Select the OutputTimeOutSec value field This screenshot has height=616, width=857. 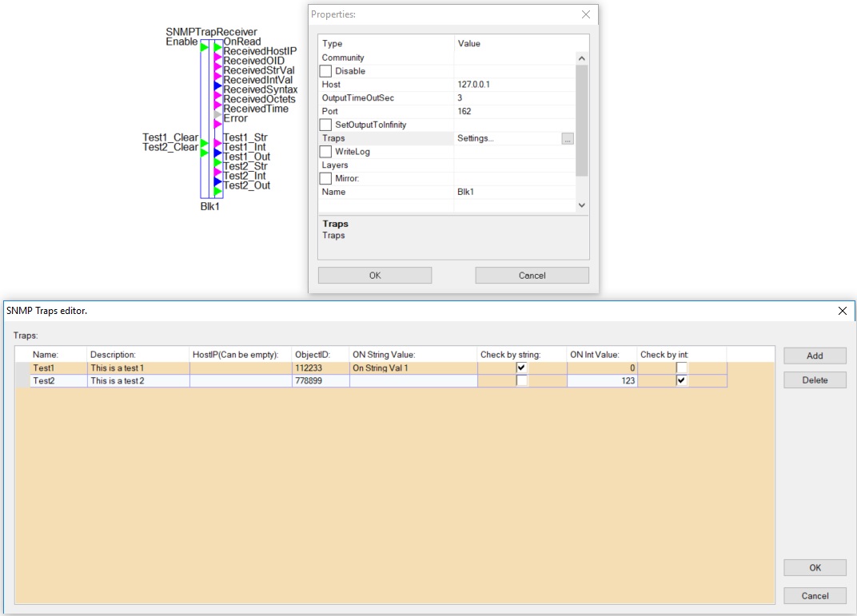[x=514, y=97]
